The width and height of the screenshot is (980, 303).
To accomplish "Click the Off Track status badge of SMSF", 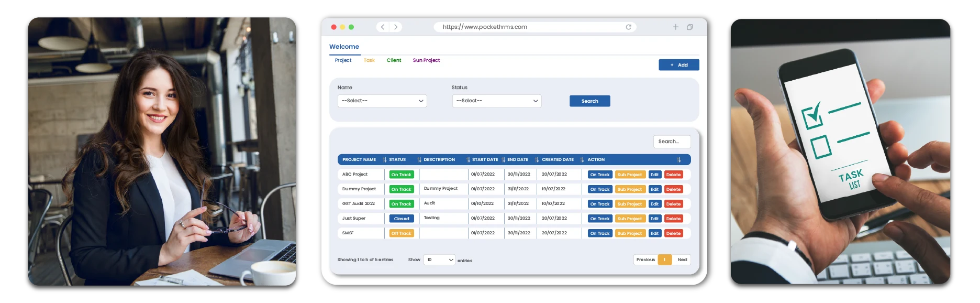I will 402,233.
